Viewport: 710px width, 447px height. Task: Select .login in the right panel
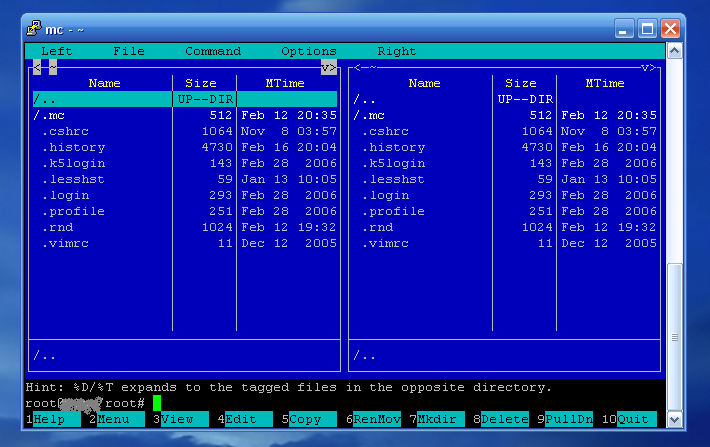tap(505, 195)
